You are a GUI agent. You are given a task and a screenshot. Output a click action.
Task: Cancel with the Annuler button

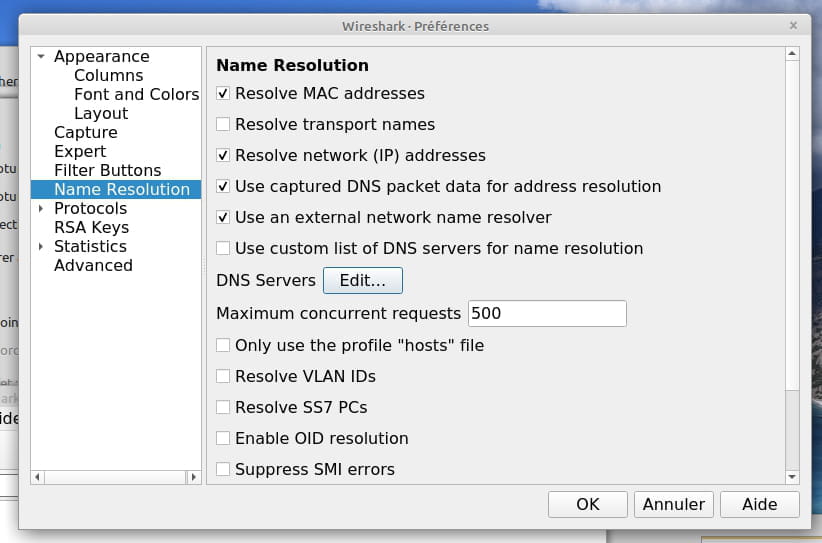(x=674, y=504)
